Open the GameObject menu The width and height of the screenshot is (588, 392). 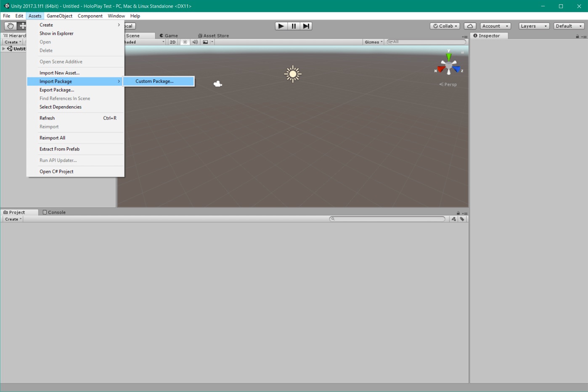[x=59, y=16]
